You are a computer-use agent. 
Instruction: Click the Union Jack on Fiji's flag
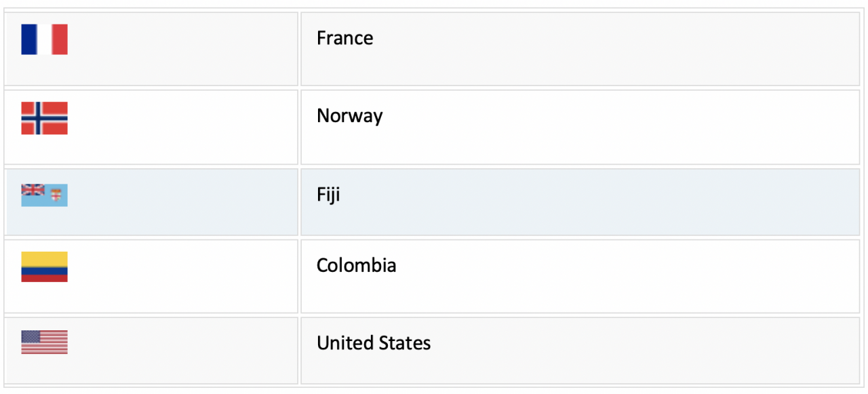pyautogui.click(x=33, y=190)
